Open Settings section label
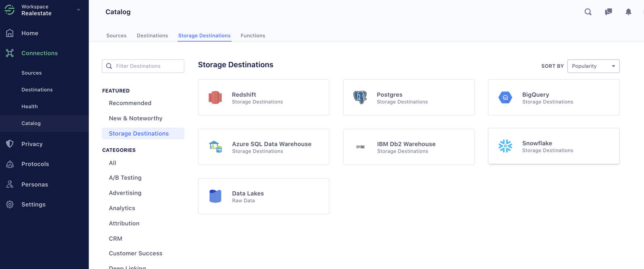644x269 pixels. pyautogui.click(x=33, y=204)
